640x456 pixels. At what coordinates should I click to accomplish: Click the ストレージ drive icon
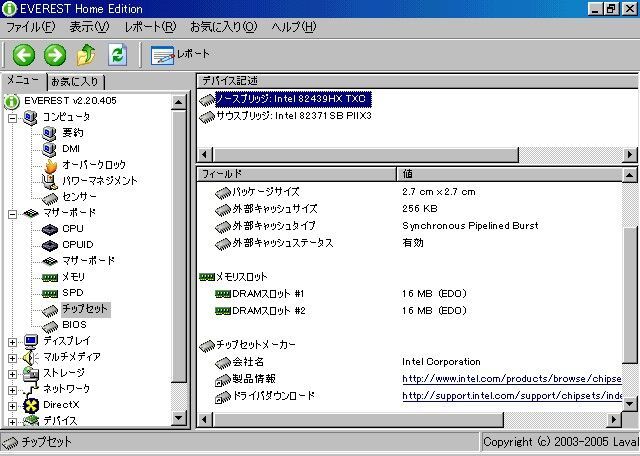point(31,374)
